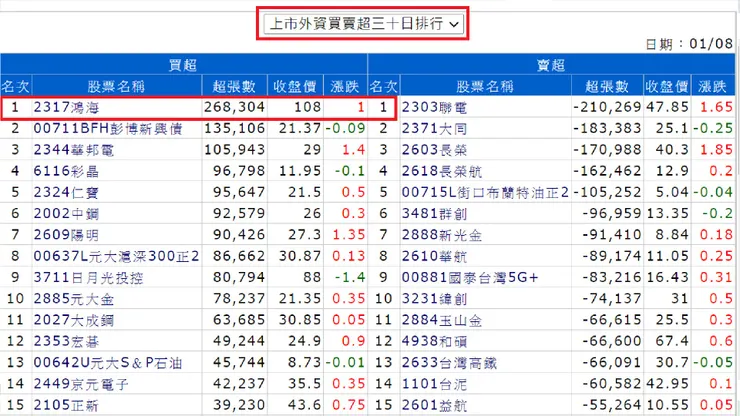Open the 2105正新 stock link
Viewport: 740px width, 416px height.
67,405
